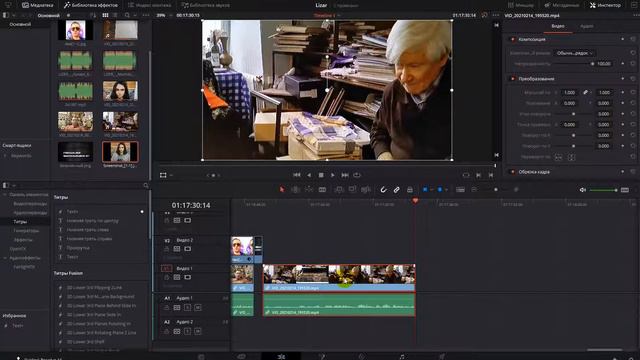Toggle the Композиция section enable dot
Viewport: 640px width, 360px height.
(x=513, y=39)
